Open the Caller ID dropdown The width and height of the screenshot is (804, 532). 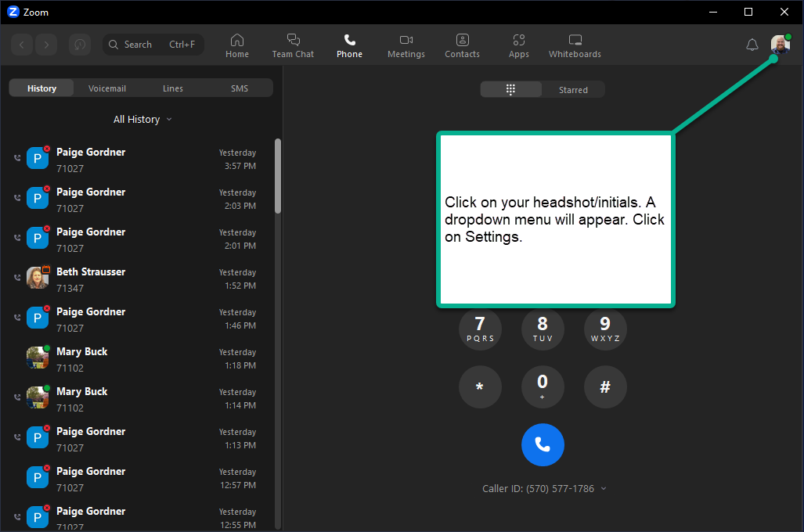point(544,488)
